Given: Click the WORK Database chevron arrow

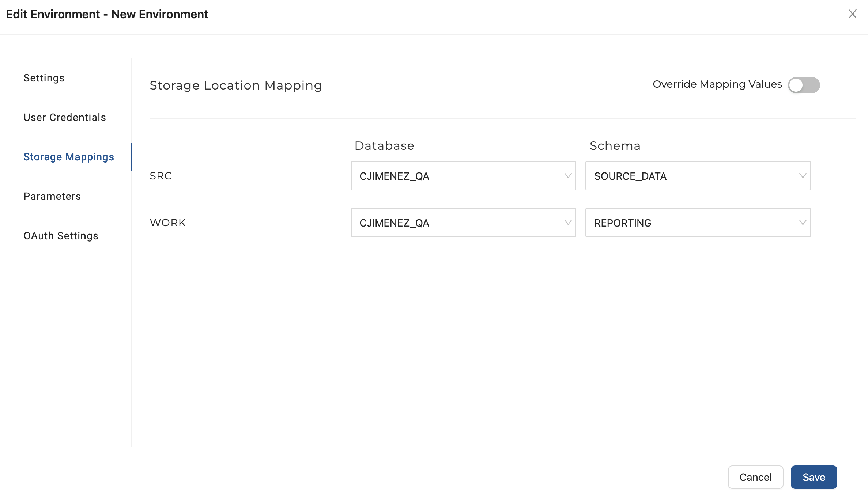Looking at the screenshot, I should [568, 223].
